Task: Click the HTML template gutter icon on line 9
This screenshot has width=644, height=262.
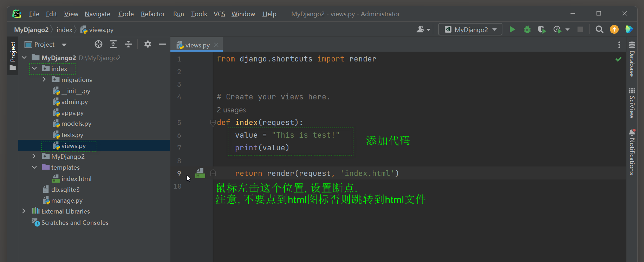Action: click(200, 173)
